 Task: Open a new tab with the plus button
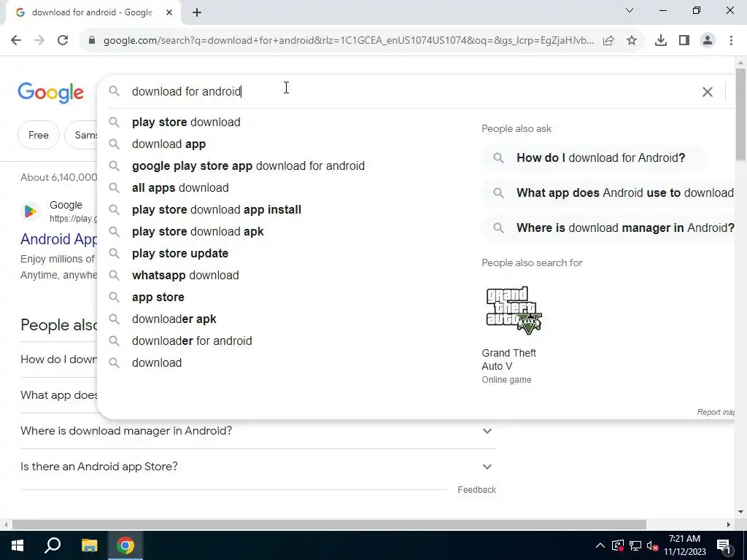tap(197, 12)
